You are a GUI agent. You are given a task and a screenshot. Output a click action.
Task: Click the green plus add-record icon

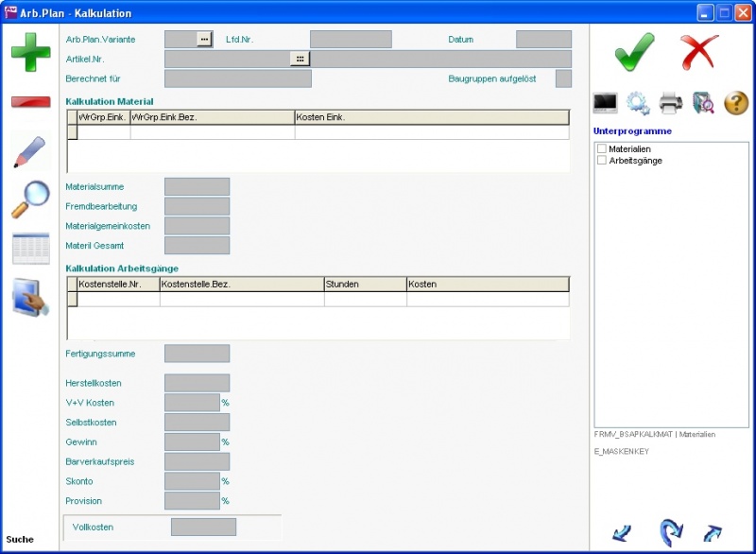(x=30, y=51)
